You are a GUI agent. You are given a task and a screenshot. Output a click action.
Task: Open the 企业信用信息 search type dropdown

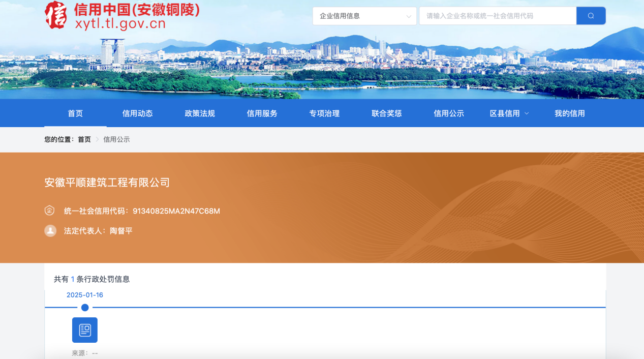[x=364, y=16]
